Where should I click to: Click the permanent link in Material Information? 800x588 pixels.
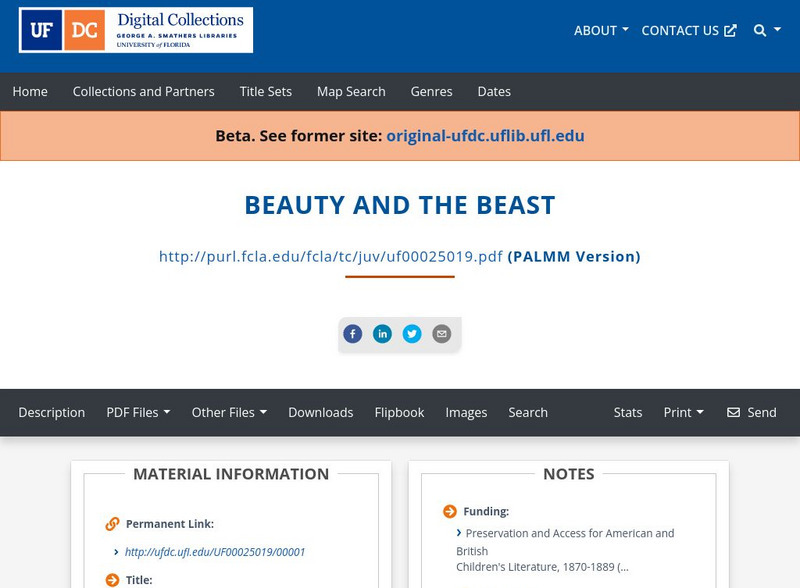215,551
